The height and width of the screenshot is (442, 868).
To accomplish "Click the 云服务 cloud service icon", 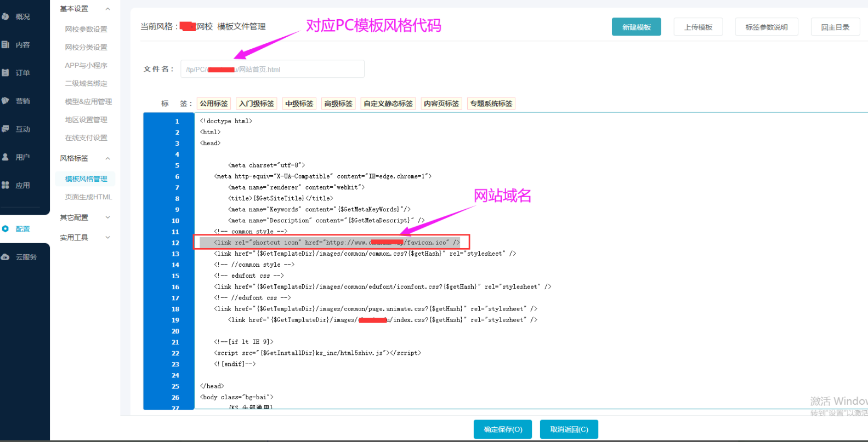I will [x=5, y=257].
